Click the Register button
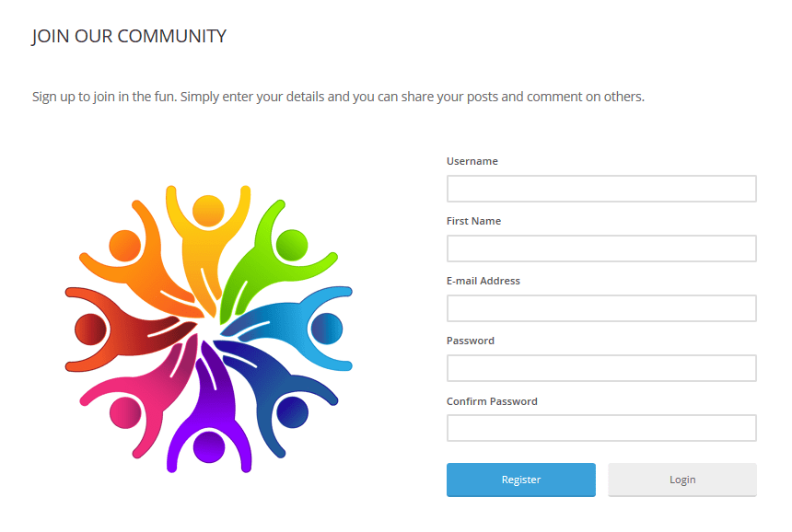Screen dimensions: 792x532 (520, 480)
